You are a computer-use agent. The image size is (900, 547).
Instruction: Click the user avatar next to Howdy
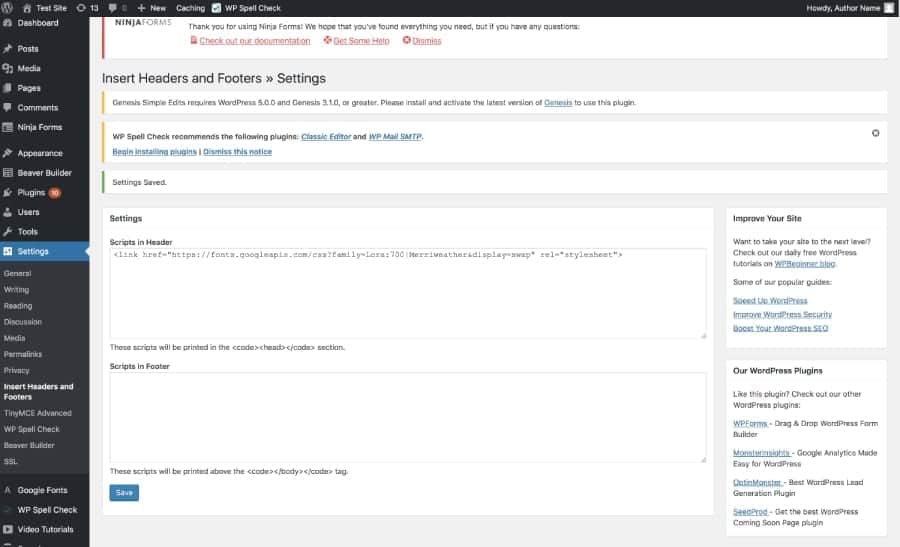point(889,7)
